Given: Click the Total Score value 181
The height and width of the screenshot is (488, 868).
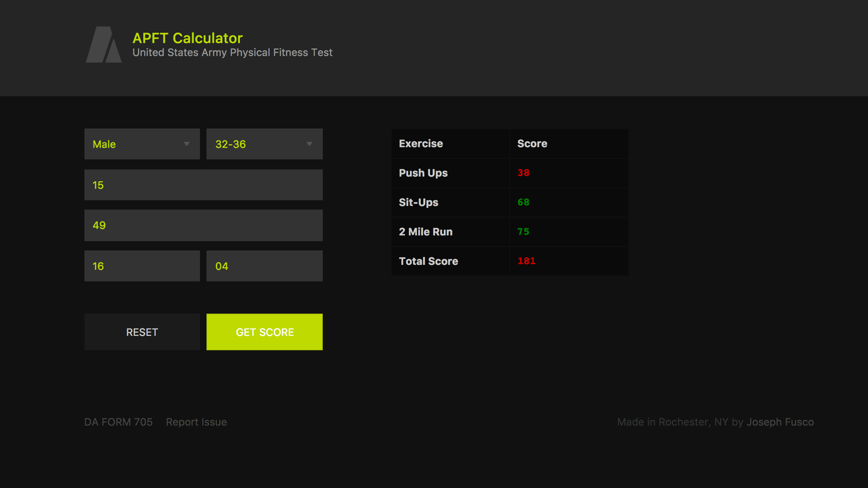Looking at the screenshot, I should tap(526, 261).
